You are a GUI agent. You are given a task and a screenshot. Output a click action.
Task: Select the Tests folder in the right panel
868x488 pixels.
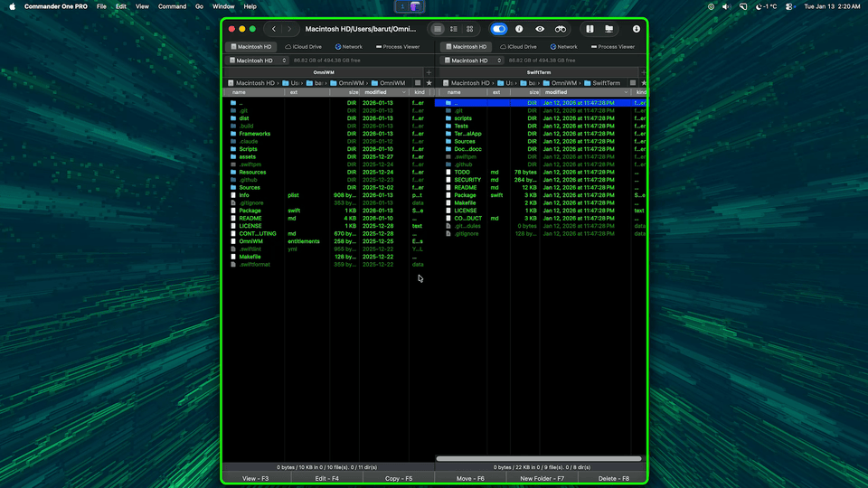541,126
